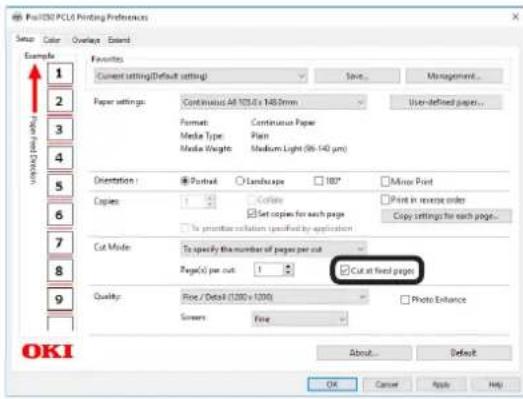Image resolution: width=523 pixels, height=399 pixels.
Task: Open the Overlays tab
Action: coord(86,40)
